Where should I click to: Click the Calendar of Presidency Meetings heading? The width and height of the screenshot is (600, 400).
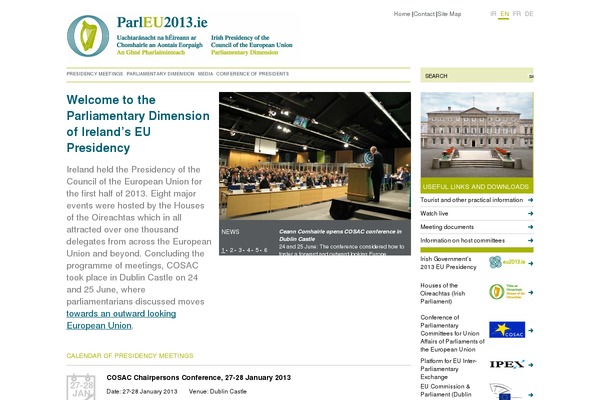pos(130,356)
